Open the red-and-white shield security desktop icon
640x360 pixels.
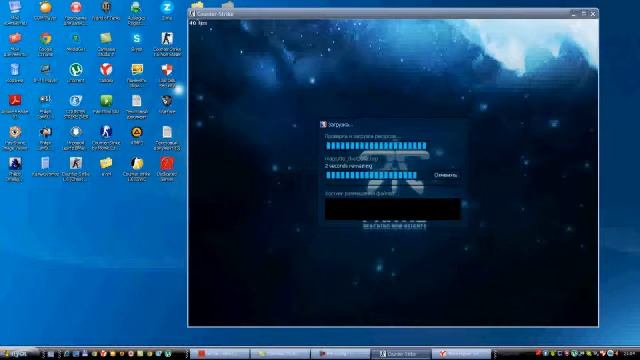167,75
